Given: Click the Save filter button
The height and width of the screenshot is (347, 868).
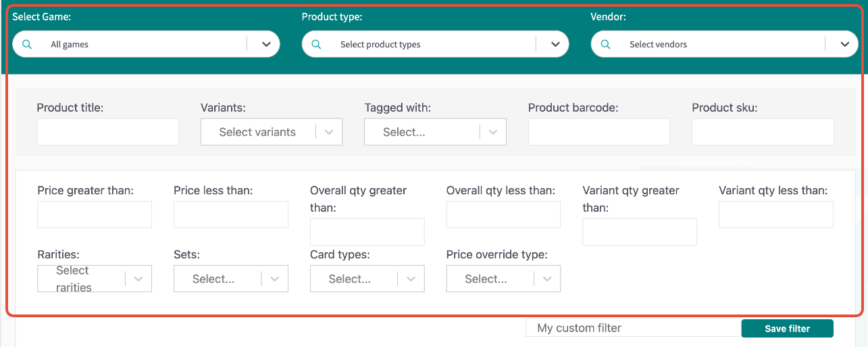Looking at the screenshot, I should click(x=787, y=329).
